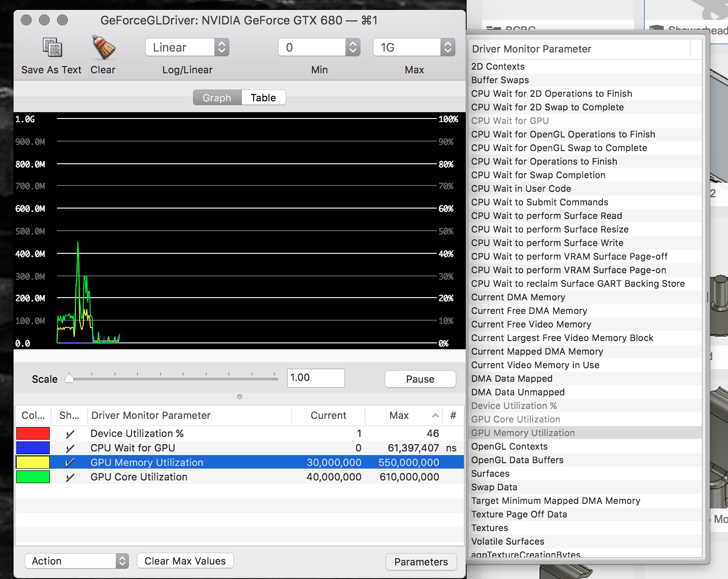Click the # column header
This screenshot has height=579, width=728.
tap(453, 415)
